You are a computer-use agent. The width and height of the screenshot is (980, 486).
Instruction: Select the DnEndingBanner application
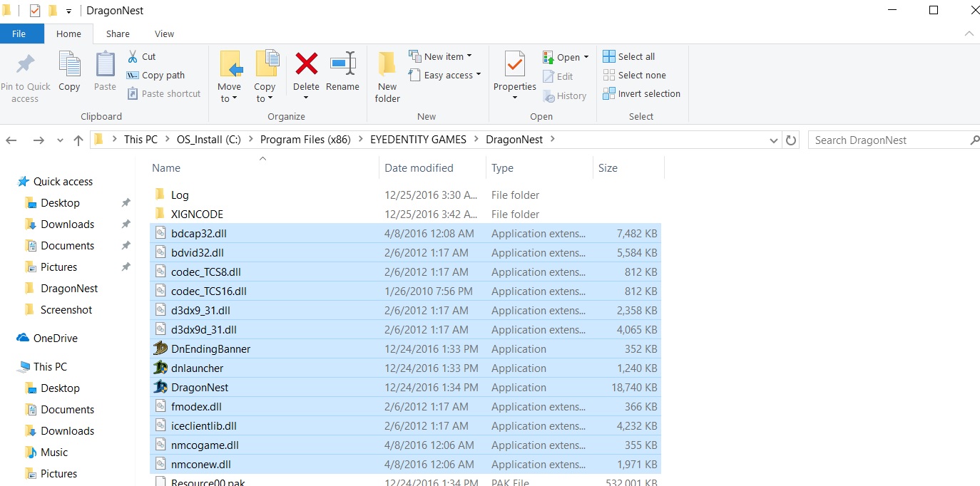coord(405,348)
